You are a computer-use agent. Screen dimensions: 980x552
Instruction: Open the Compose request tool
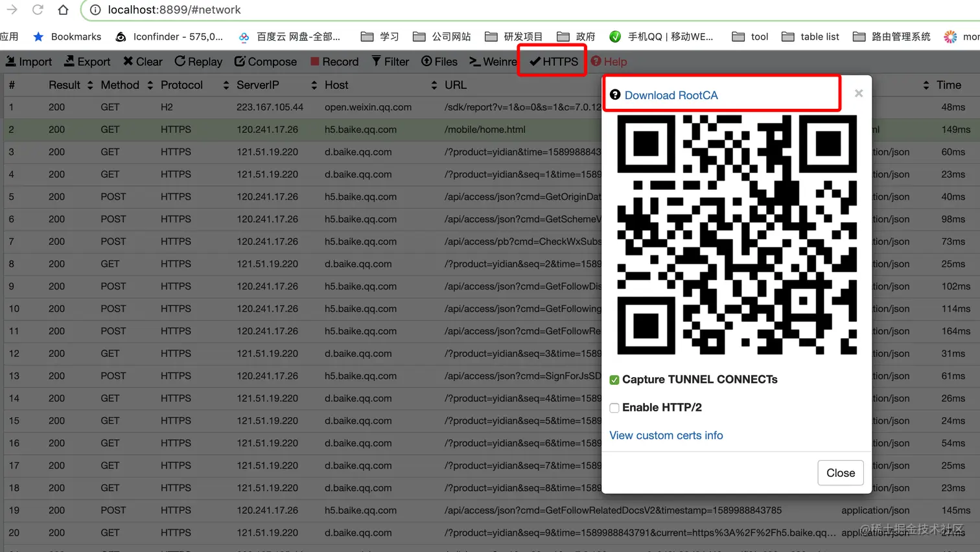(x=266, y=62)
